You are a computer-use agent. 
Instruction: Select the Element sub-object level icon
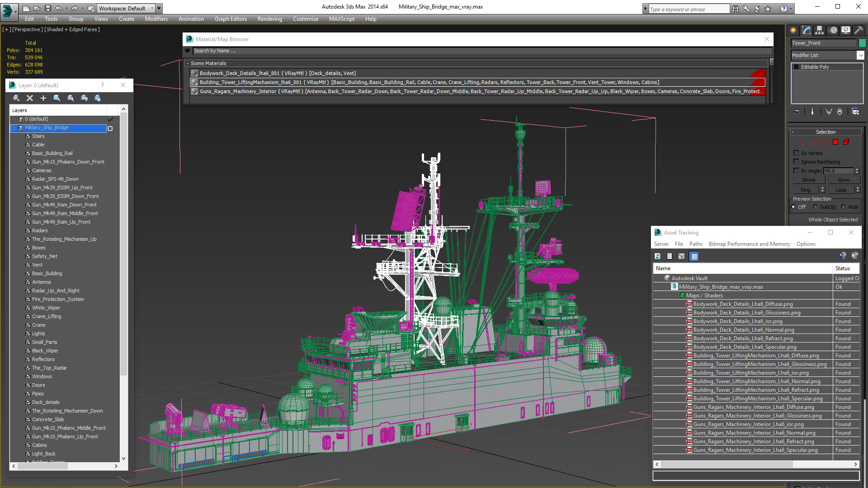[846, 142]
